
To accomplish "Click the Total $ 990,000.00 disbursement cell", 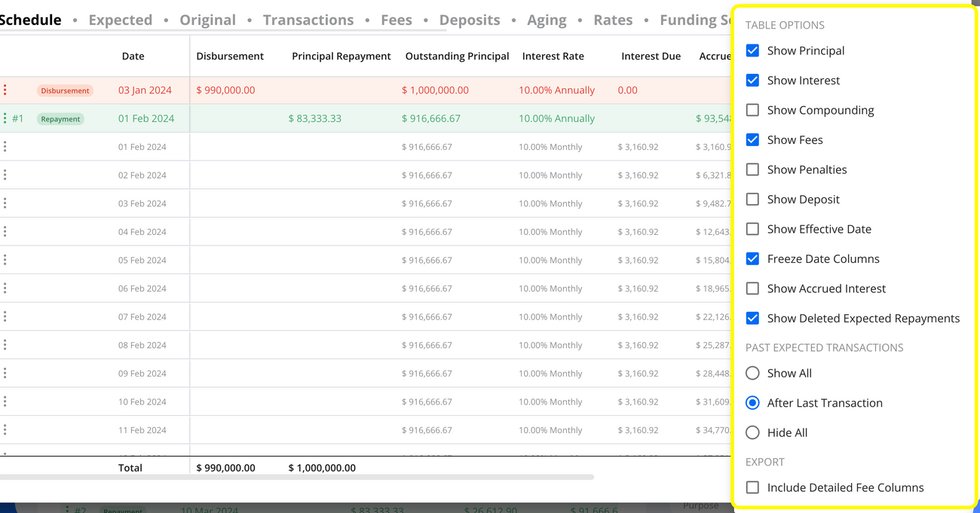I will pyautogui.click(x=225, y=468).
